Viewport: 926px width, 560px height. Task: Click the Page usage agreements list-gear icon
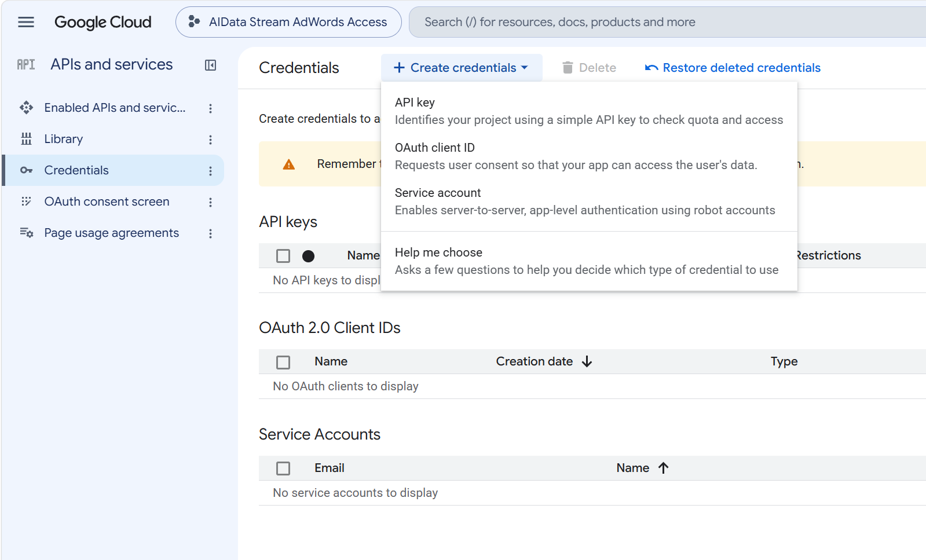click(26, 233)
